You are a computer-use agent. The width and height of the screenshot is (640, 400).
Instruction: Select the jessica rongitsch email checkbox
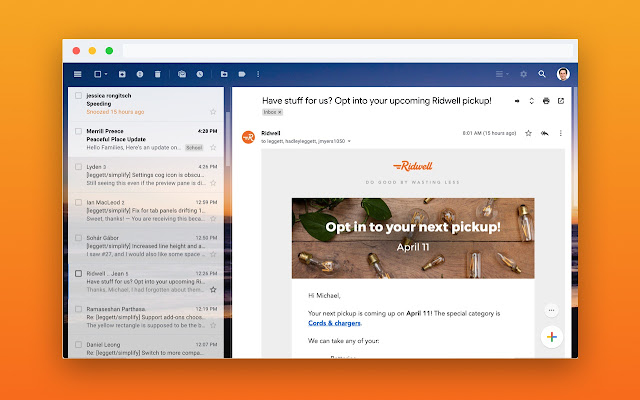(78, 96)
